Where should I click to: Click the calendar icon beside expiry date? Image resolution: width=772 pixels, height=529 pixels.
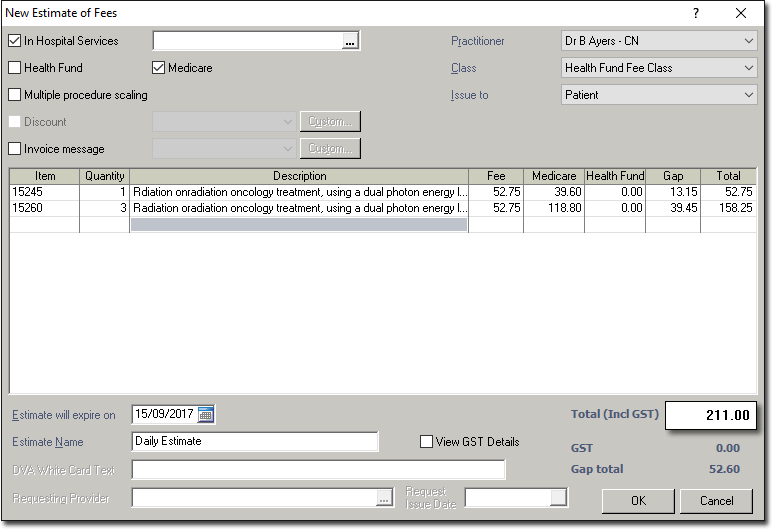pyautogui.click(x=206, y=414)
